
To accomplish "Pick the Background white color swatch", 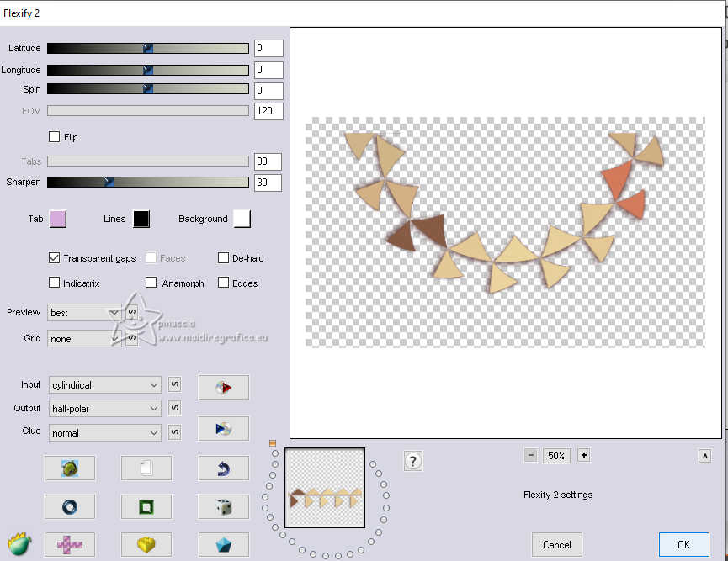I will (x=242, y=219).
